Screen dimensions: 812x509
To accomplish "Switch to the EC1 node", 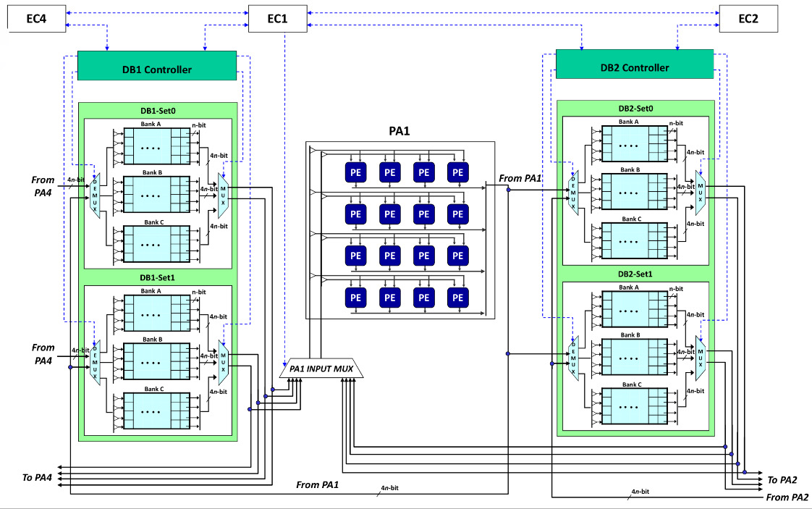I will pos(277,19).
